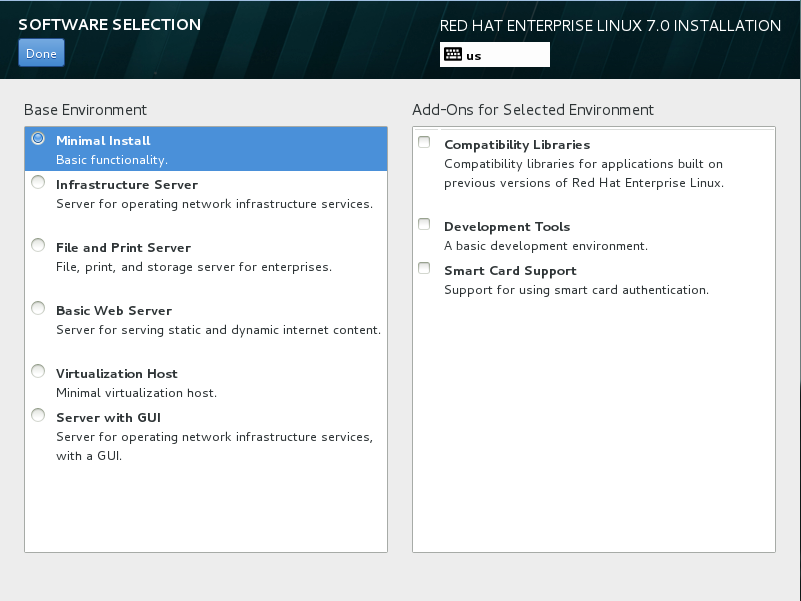Viewport: 801px width, 601px height.
Task: Click the 'File and Print Server' label
Action: pos(123,248)
